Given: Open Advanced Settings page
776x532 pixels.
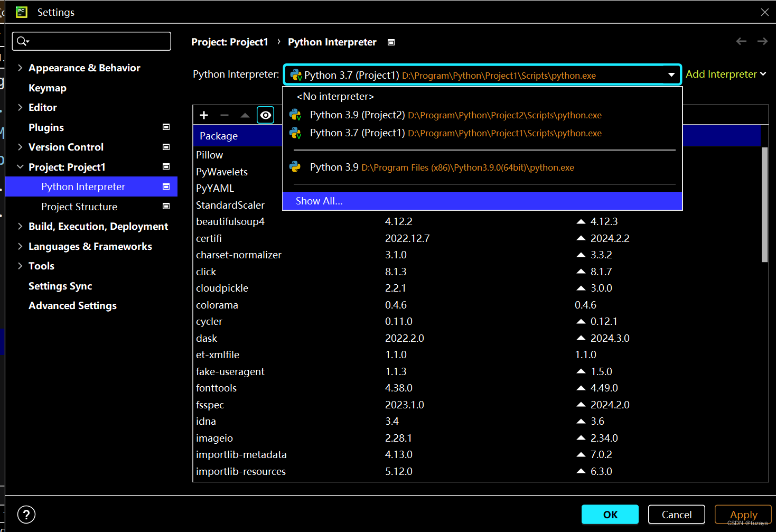Looking at the screenshot, I should tap(72, 305).
